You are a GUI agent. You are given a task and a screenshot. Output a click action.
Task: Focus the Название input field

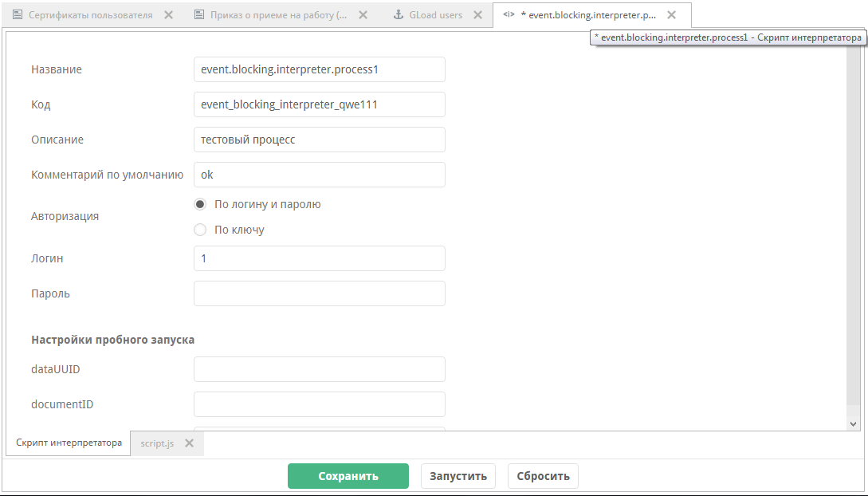coord(320,69)
